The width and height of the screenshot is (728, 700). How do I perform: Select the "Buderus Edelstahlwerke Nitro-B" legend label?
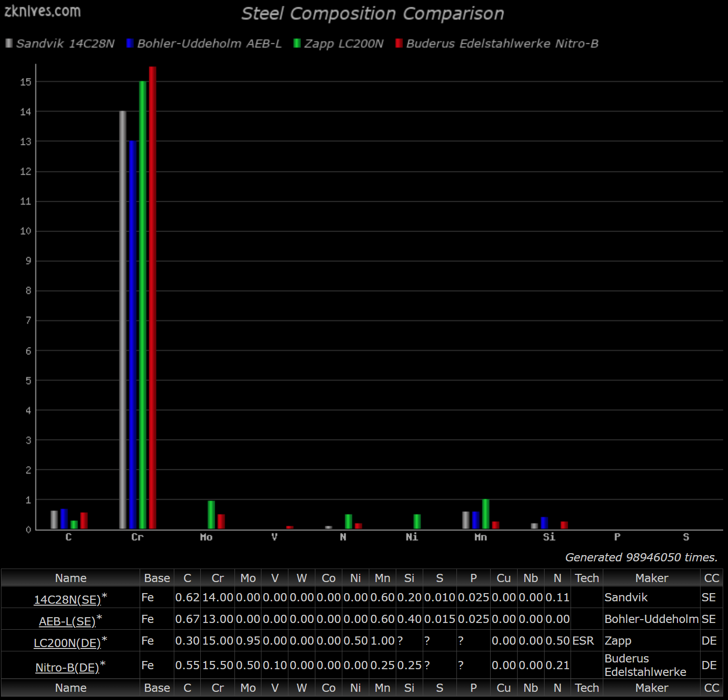(502, 43)
